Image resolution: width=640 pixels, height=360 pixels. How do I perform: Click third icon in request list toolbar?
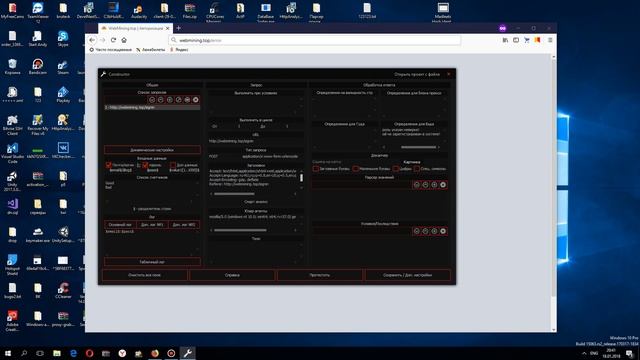tap(170, 100)
